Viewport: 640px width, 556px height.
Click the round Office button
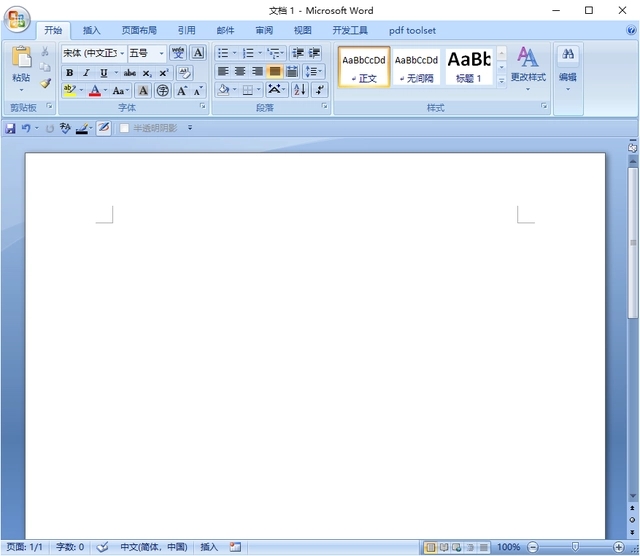click(17, 19)
